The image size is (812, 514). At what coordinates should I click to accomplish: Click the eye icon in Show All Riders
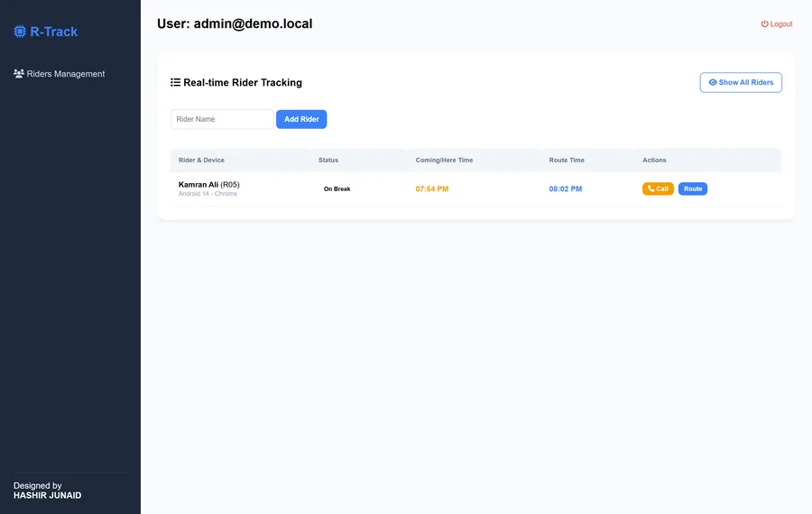(x=713, y=82)
